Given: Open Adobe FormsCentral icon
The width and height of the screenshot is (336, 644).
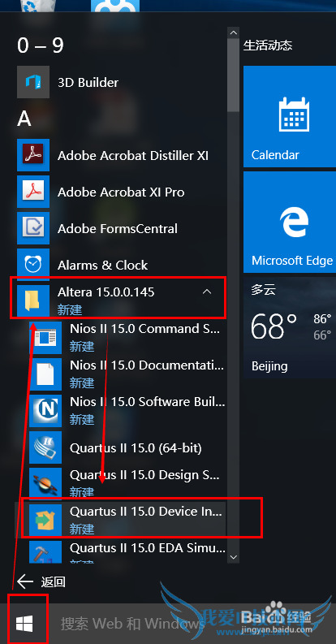Looking at the screenshot, I should click(33, 228).
